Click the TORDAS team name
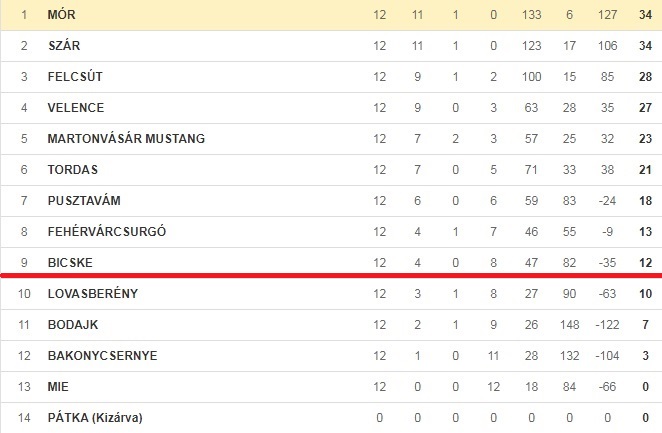The height and width of the screenshot is (433, 662). (73, 170)
